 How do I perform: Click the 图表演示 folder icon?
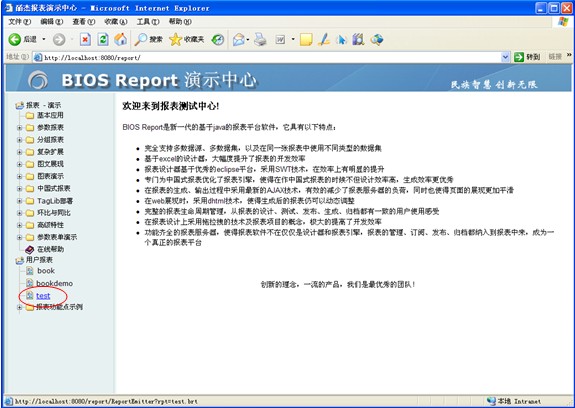pyautogui.click(x=30, y=176)
